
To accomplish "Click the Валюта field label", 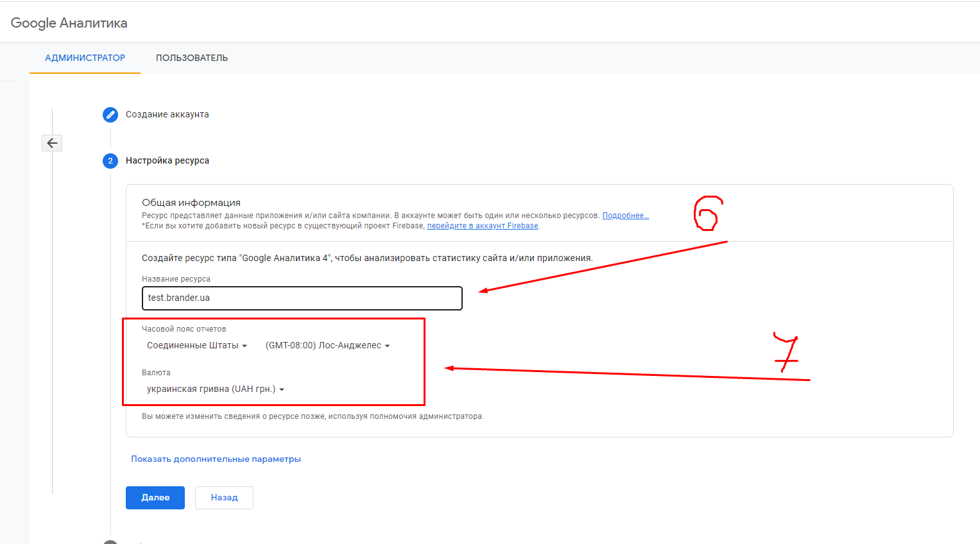I will 156,373.
